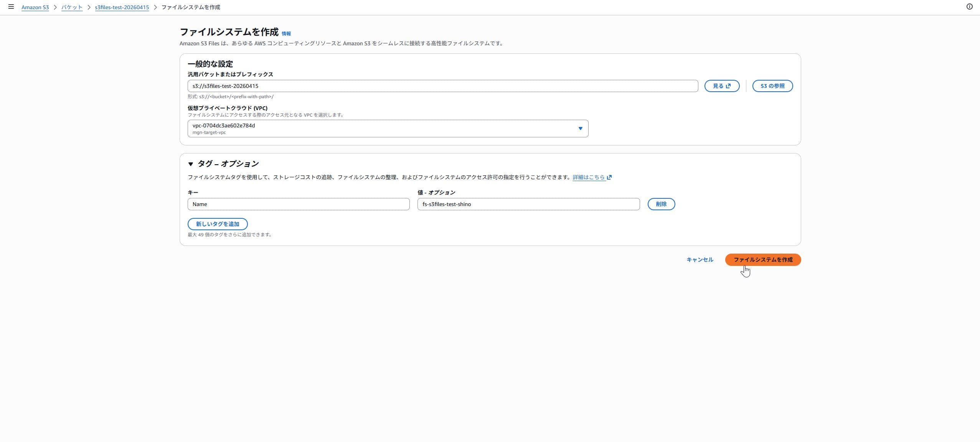Navigate to the s3files-test-20260415 breadcrumb
This screenshot has width=980, height=442.
tap(122, 7)
